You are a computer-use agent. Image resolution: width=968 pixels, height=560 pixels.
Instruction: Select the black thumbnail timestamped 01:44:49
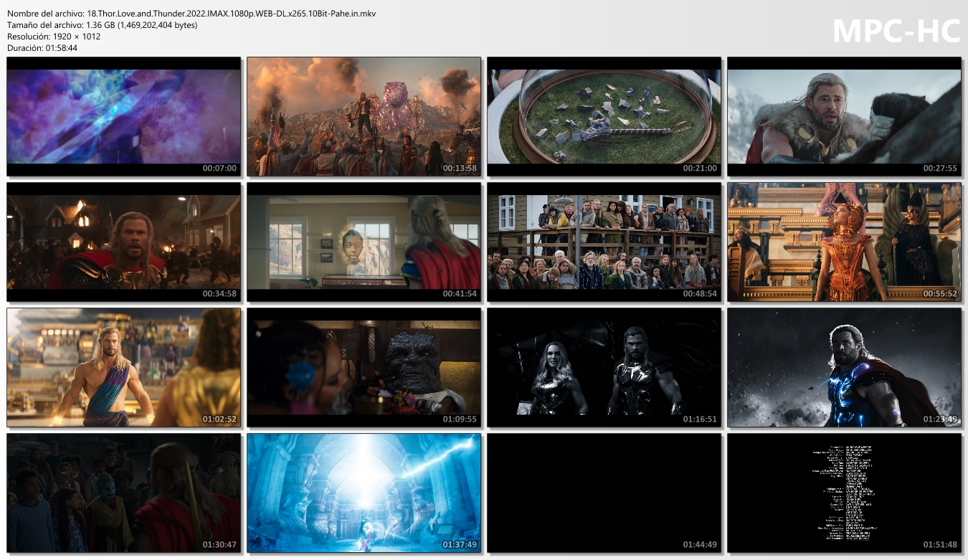[x=604, y=493]
